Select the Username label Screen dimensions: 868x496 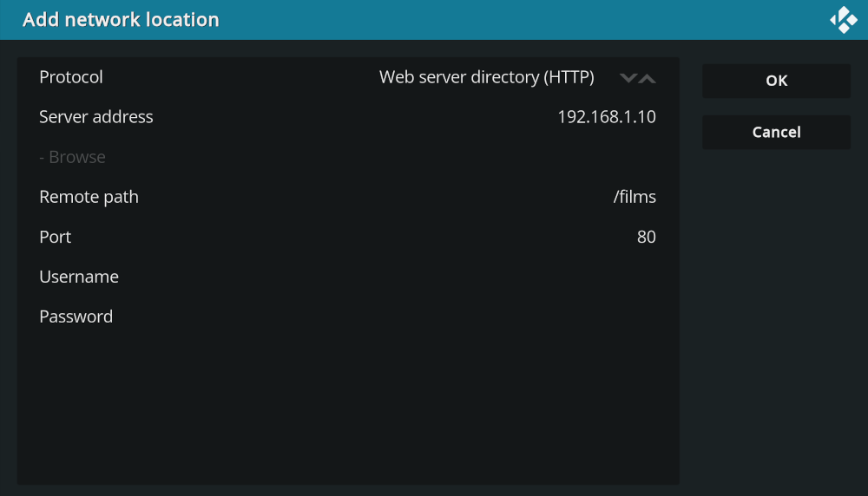[79, 277]
